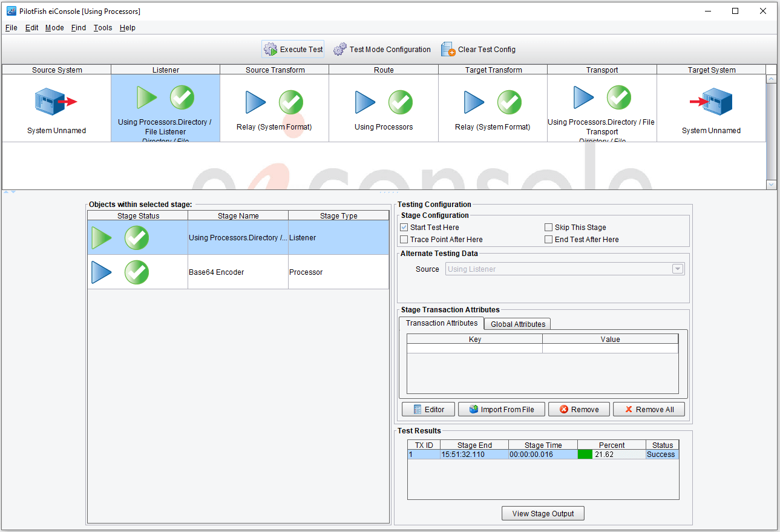Click play arrow in the Listener object row
Screen dimensions: 780x532
click(102, 238)
